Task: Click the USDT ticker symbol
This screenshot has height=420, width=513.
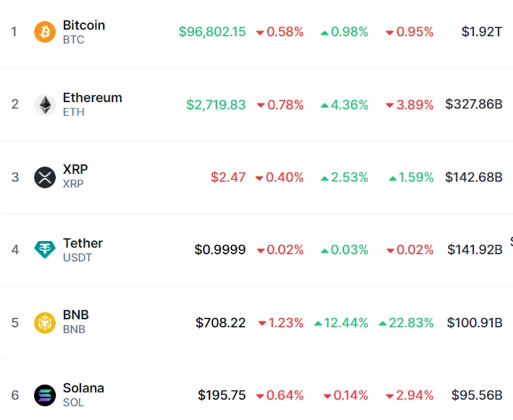Action: pos(77,257)
